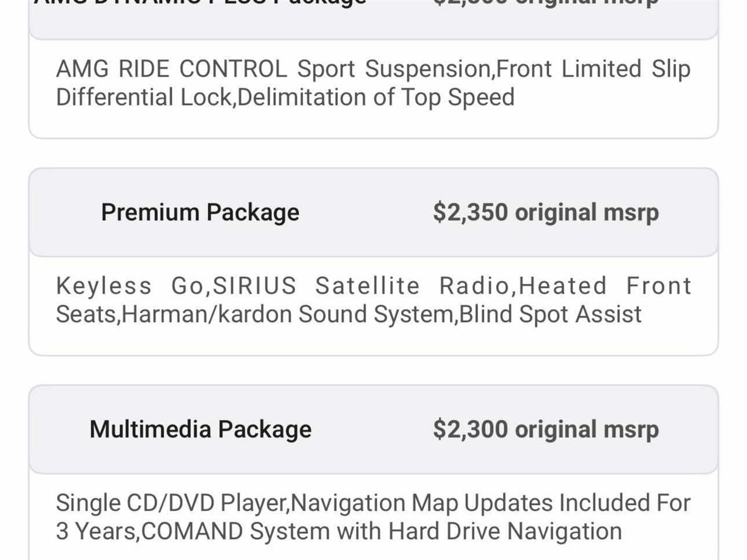Click the Keyless Go feature text
Screen dimensions: 747x560
pos(129,286)
